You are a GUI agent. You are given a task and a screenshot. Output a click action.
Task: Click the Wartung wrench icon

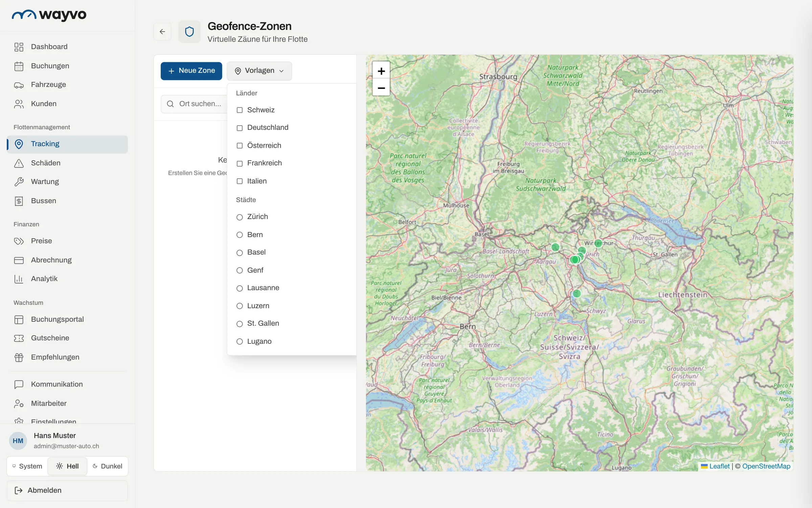click(x=19, y=182)
